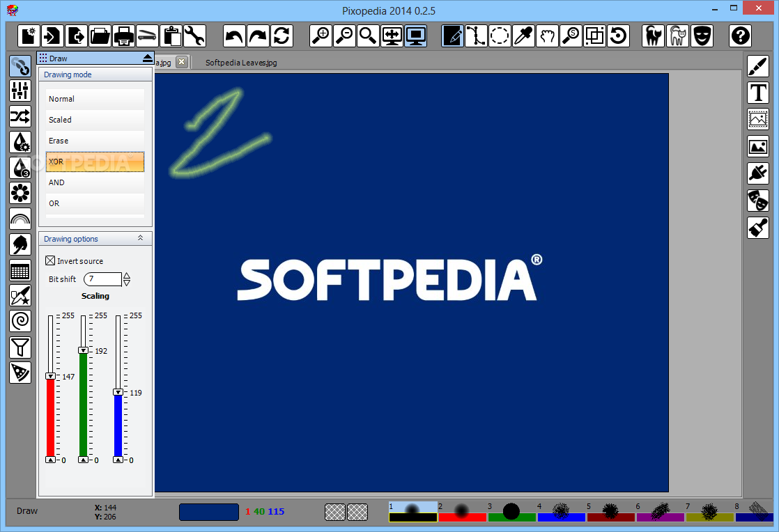Click the first checkered transparency pattern box
The height and width of the screenshot is (532, 779).
pos(335,512)
